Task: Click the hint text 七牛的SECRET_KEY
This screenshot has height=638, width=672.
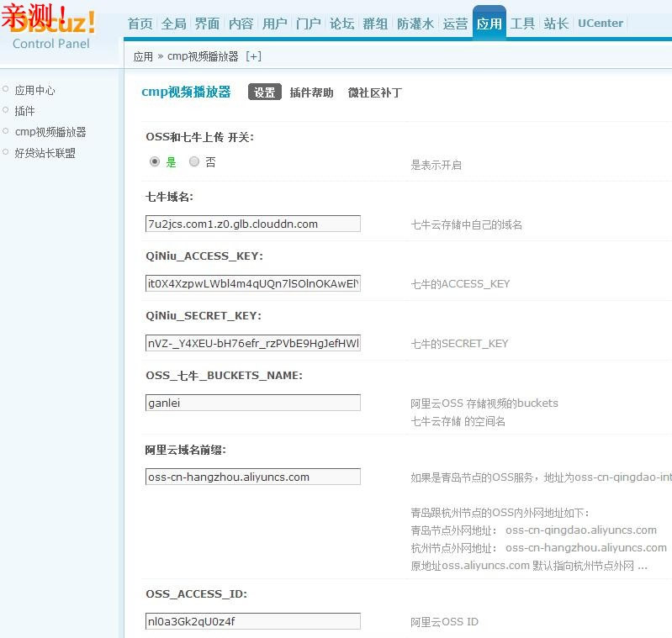Action: [459, 344]
